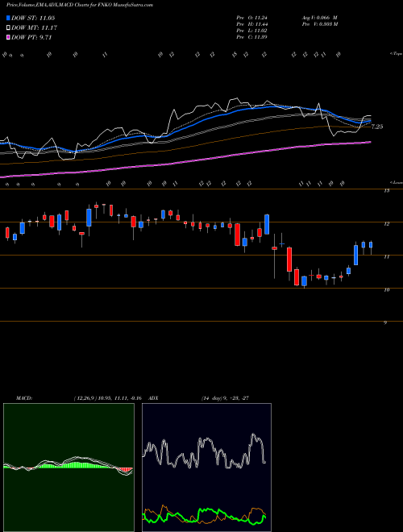This screenshot has height=532, width=403.
Task: Click the MACD parameters '(12,26,9)' text
Action: [85, 398]
